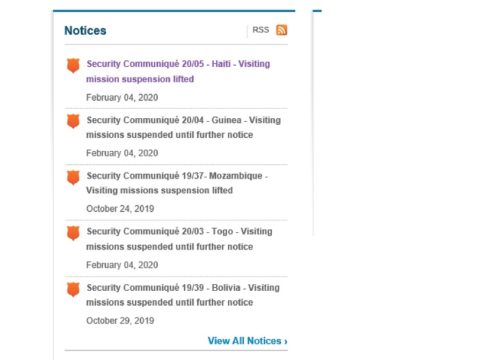485x360 pixels.
Task: Open Security Communiqué 19/39 Bolivia notice
Action: 183,295
